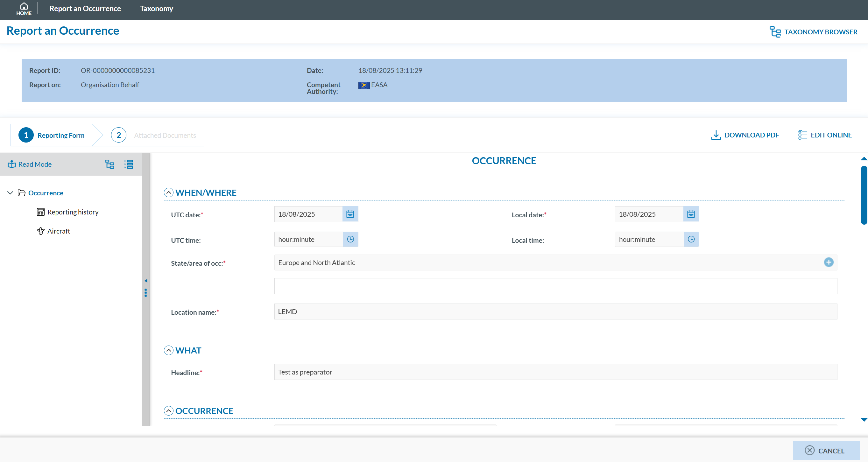Switch to tree view in the sidebar
Image resolution: width=868 pixels, height=462 pixels.
tap(109, 164)
